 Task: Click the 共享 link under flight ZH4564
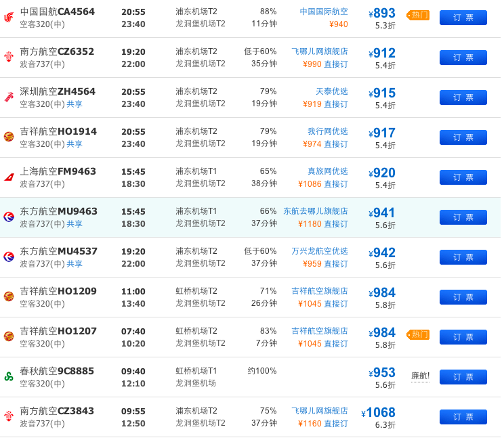75,104
